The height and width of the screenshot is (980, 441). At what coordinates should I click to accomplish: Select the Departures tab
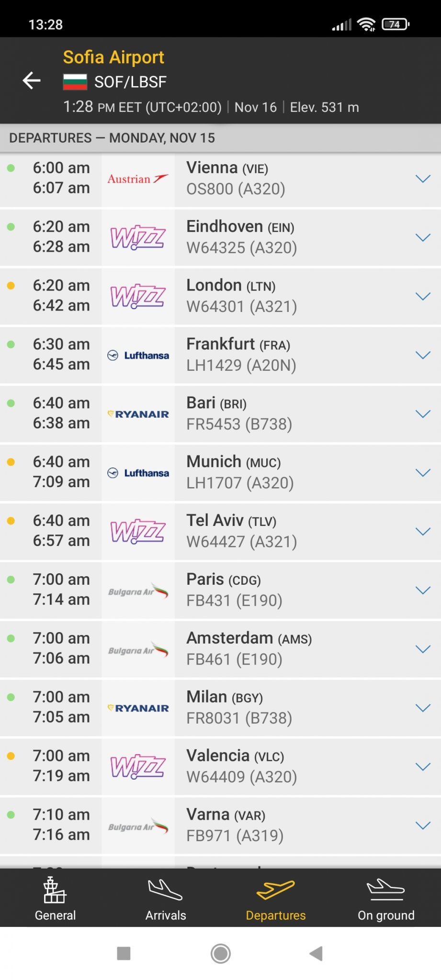pyautogui.click(x=276, y=899)
